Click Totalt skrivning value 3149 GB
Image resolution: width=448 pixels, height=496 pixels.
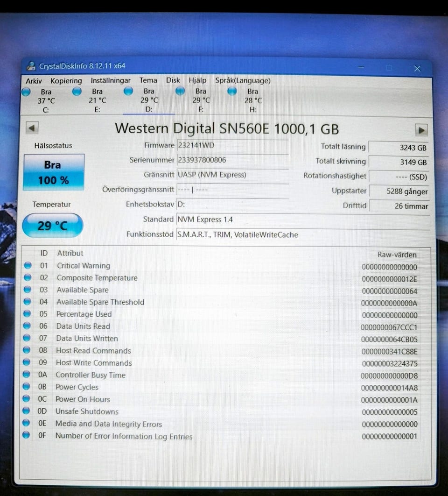coord(399,162)
